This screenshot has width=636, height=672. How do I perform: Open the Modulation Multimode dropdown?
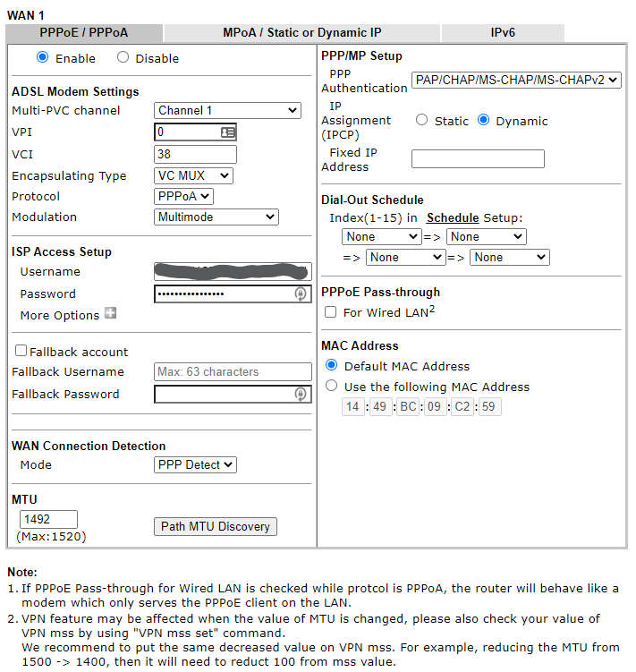pyautogui.click(x=216, y=217)
